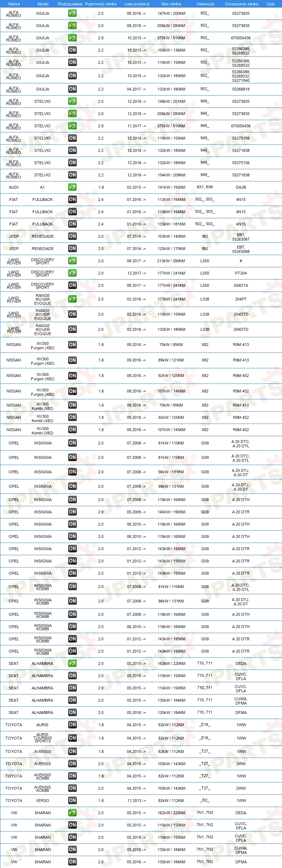Click the 11.2013 -> production date cell
The width and height of the screenshot is (282, 868).
click(136, 801)
